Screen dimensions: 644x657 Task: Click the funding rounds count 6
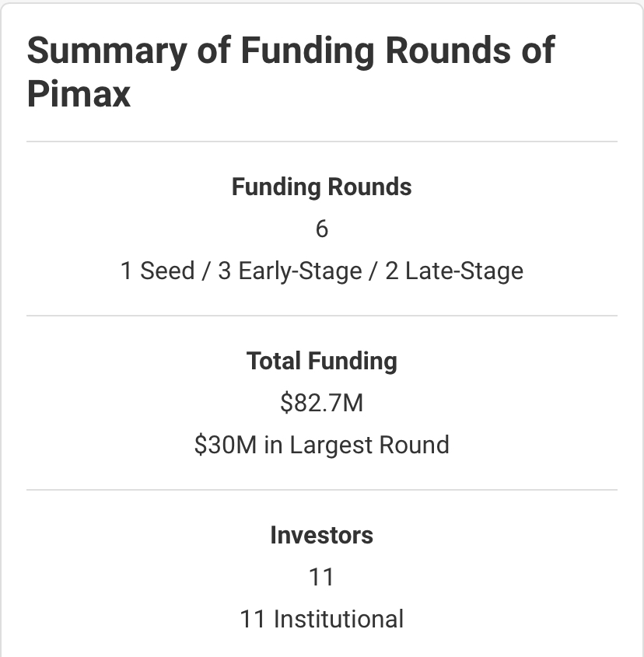tap(321, 229)
